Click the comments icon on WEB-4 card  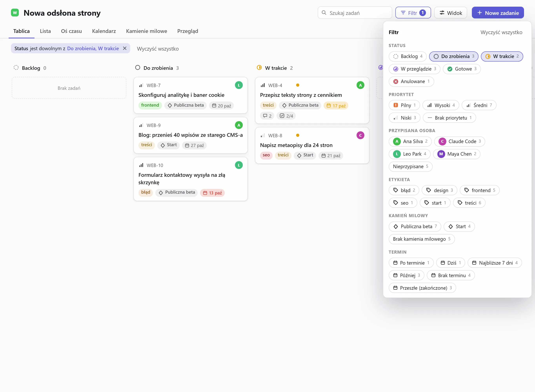pyautogui.click(x=265, y=116)
